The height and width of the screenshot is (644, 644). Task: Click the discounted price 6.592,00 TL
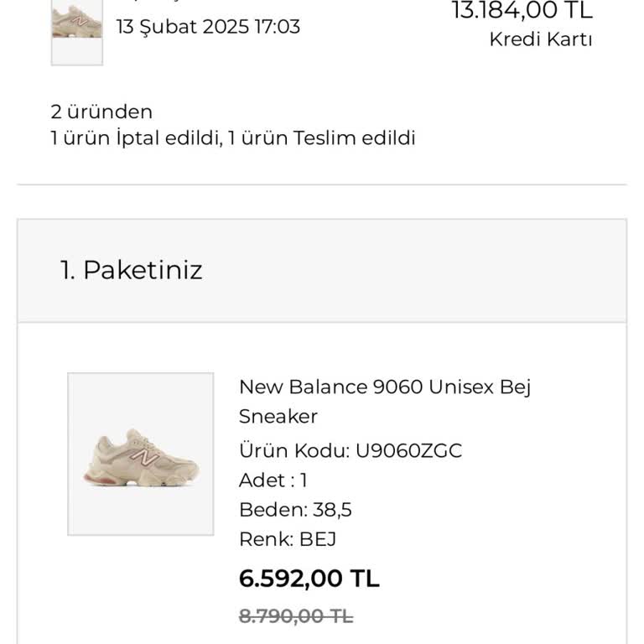coord(309,579)
